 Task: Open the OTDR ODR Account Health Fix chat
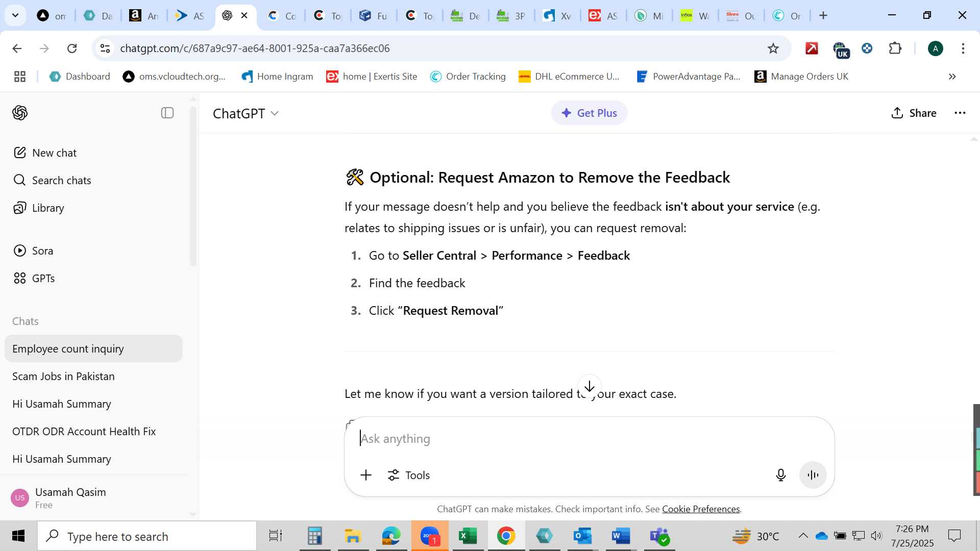point(94,431)
